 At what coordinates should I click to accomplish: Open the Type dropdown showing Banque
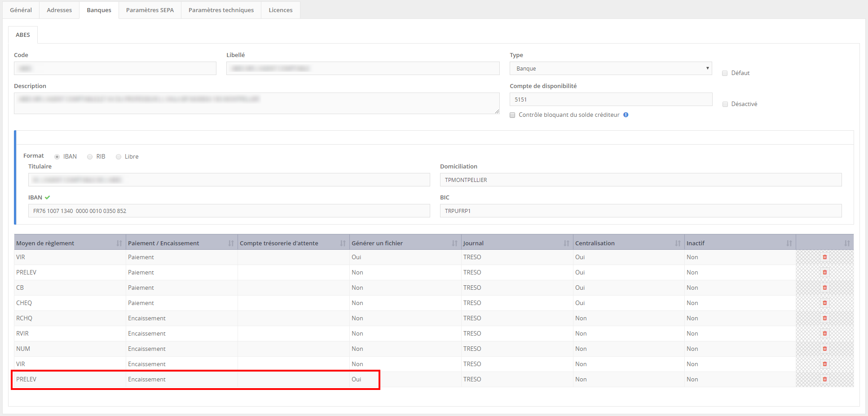tap(610, 68)
